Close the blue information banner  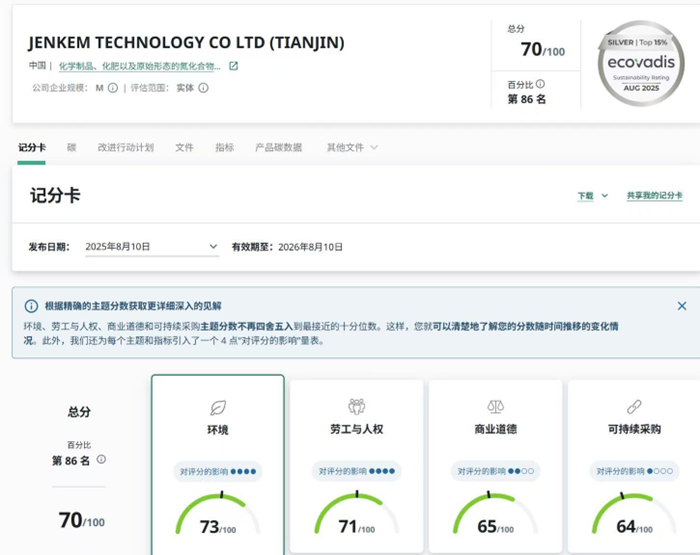click(682, 306)
